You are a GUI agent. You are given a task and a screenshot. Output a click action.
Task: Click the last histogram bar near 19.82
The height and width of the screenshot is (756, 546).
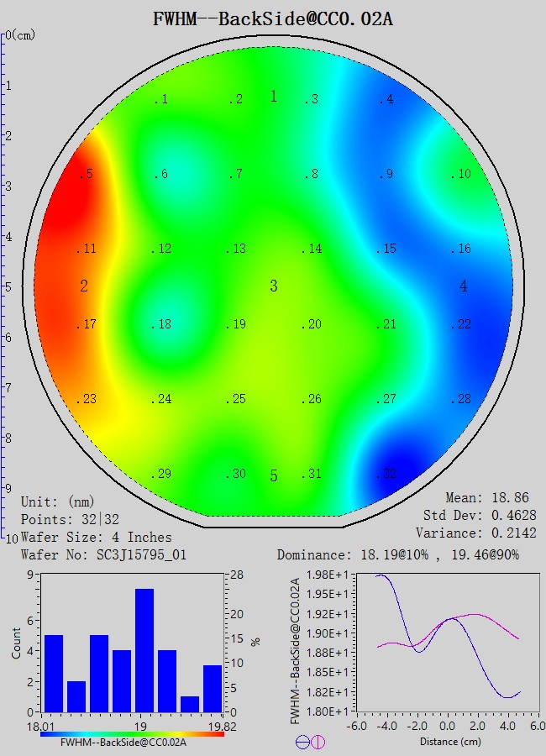tap(213, 688)
